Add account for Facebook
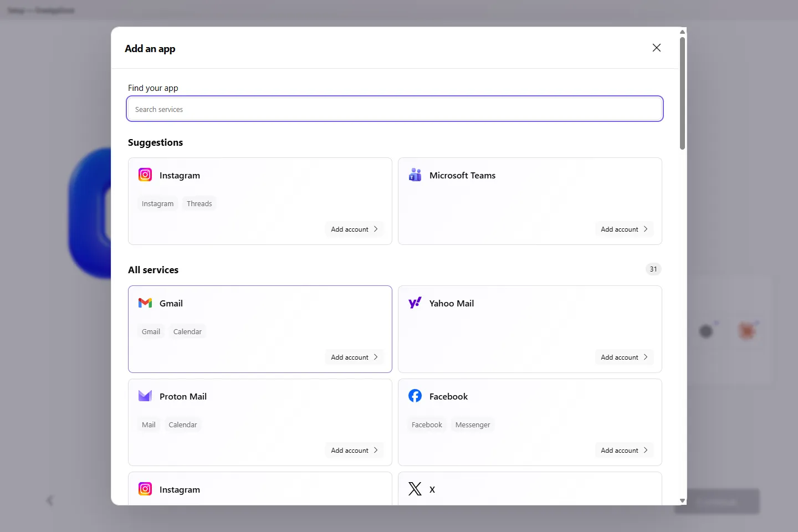 (625, 450)
